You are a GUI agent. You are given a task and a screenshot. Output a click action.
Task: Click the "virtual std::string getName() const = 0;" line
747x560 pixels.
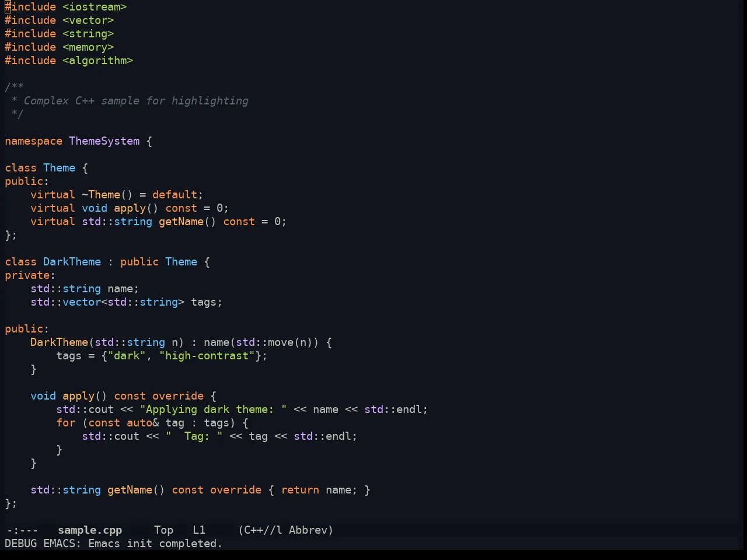point(159,222)
